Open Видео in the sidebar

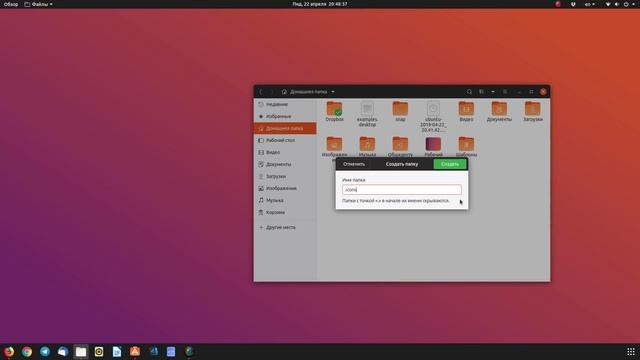tap(285, 152)
